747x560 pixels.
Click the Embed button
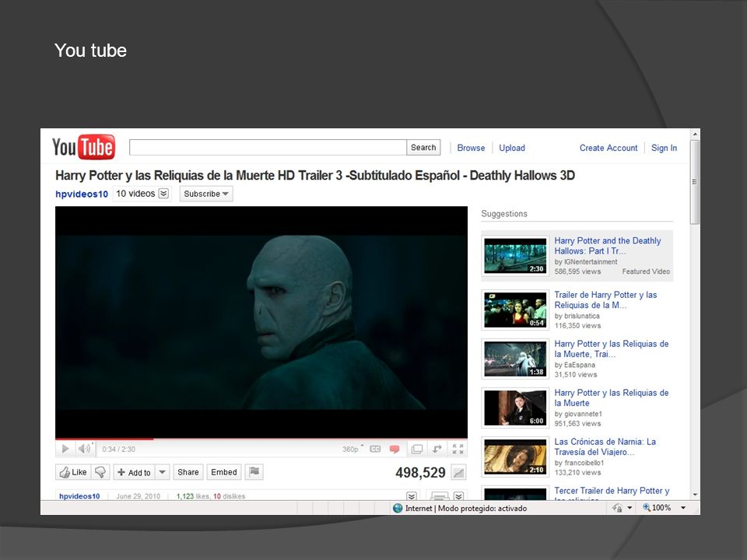(x=224, y=472)
